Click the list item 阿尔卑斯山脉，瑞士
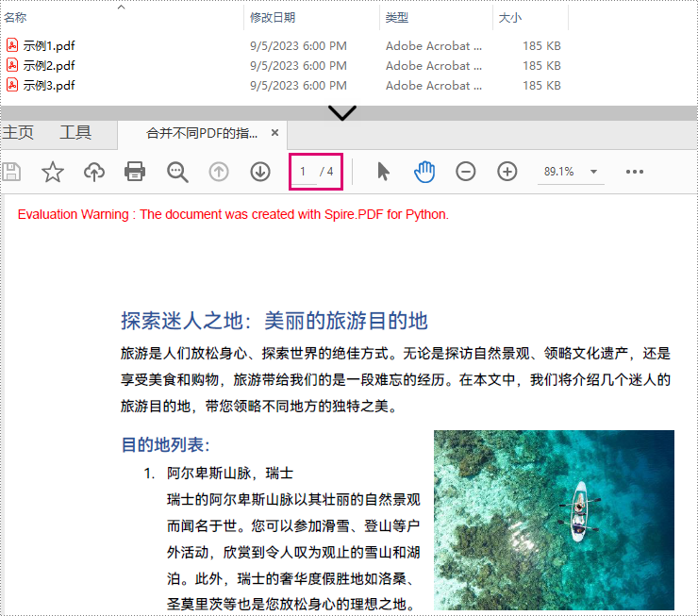 click(230, 473)
